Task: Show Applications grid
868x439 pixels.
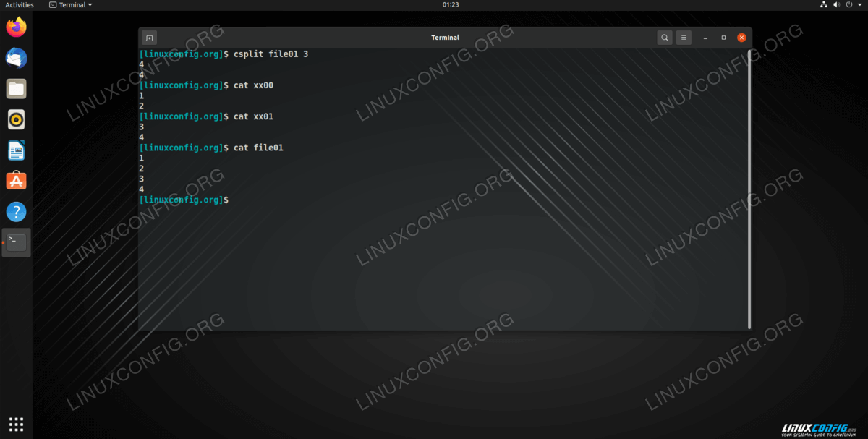Action: (16, 424)
